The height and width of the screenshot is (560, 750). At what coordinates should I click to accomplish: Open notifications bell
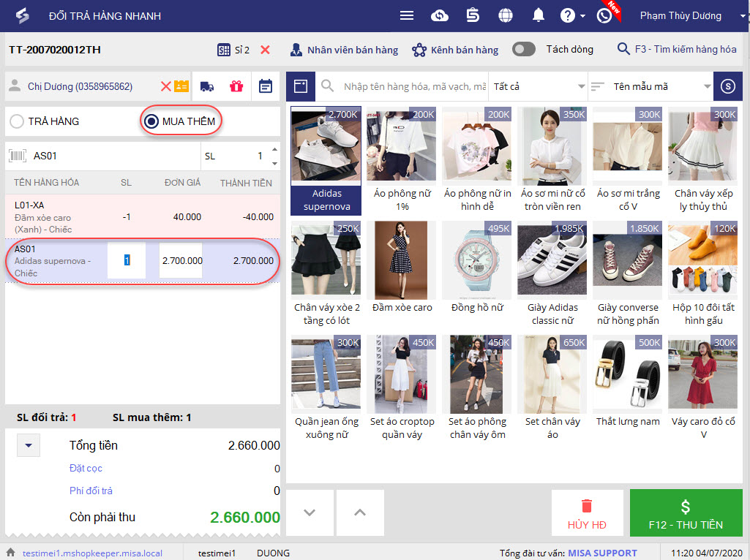pyautogui.click(x=538, y=16)
